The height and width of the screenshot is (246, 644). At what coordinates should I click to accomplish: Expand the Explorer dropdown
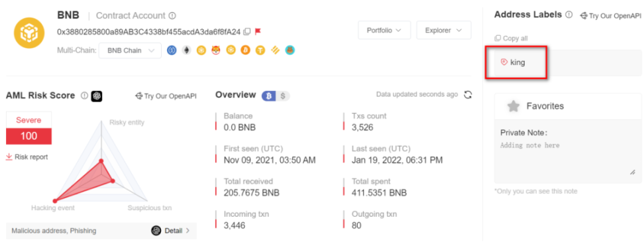[443, 30]
